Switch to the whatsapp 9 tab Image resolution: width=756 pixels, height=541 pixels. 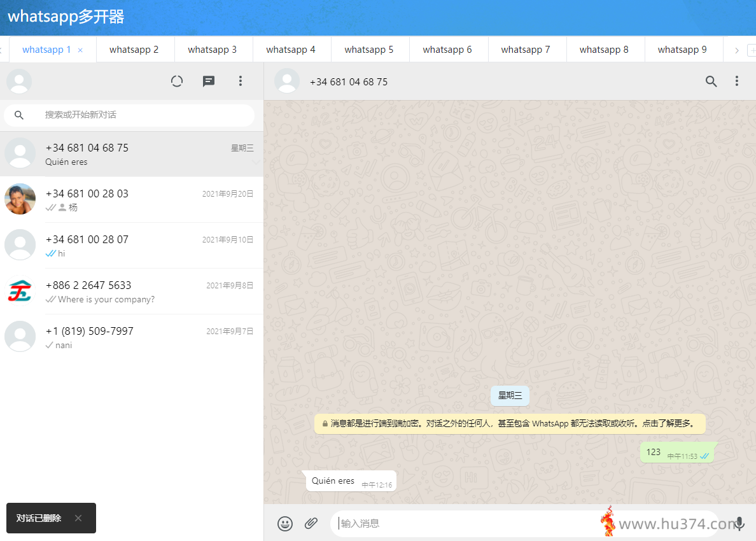[x=682, y=50]
